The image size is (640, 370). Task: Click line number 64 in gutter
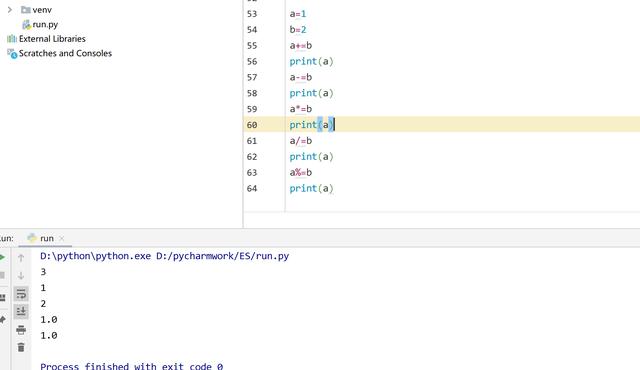(252, 188)
